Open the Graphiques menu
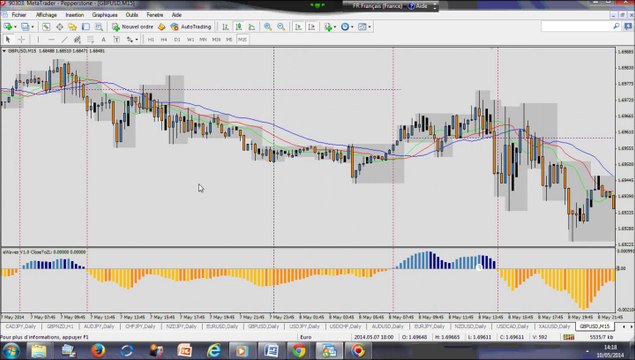Screen dimensions: 635x360 104,15
